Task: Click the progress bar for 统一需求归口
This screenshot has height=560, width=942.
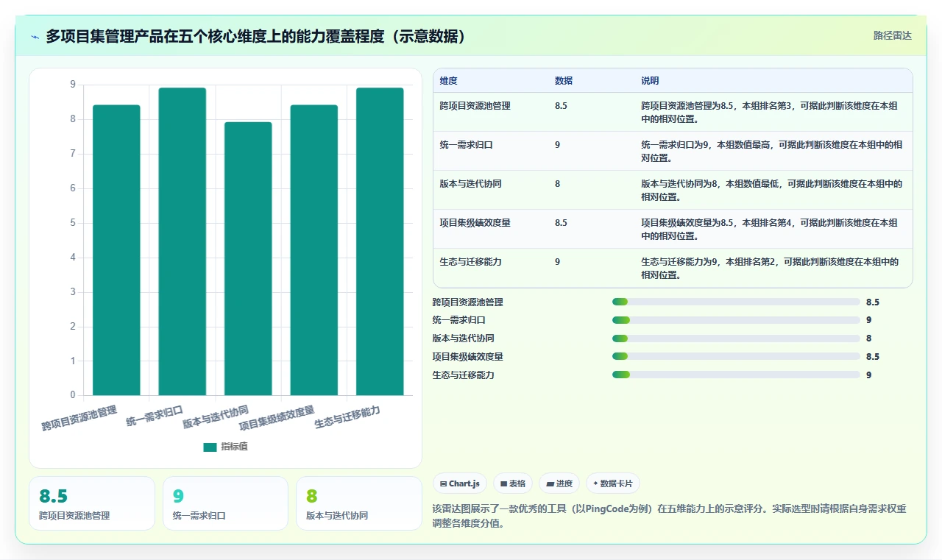Action: tap(736, 320)
